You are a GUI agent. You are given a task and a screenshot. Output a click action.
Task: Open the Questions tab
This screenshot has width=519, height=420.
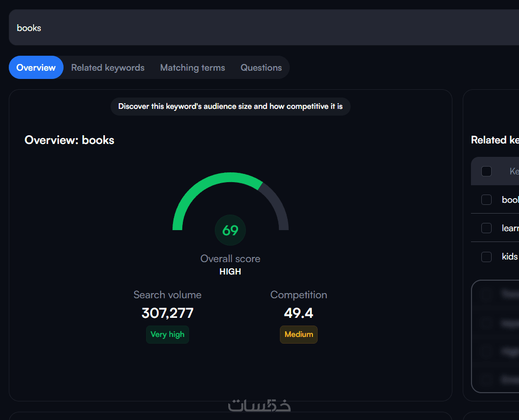(x=261, y=68)
